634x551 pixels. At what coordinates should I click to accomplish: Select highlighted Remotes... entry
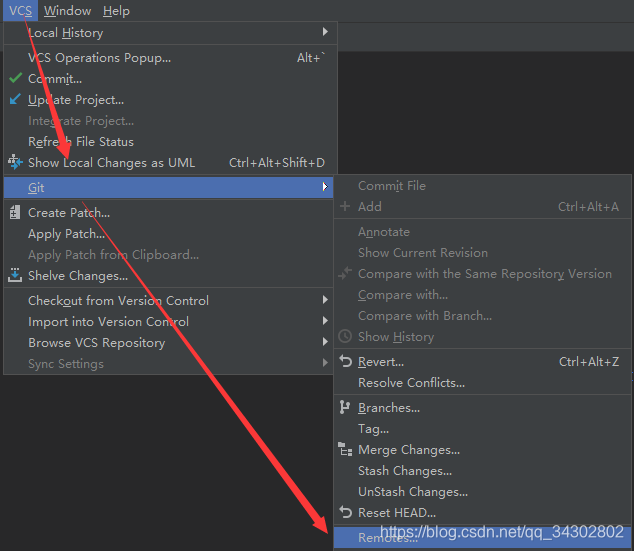pos(482,537)
